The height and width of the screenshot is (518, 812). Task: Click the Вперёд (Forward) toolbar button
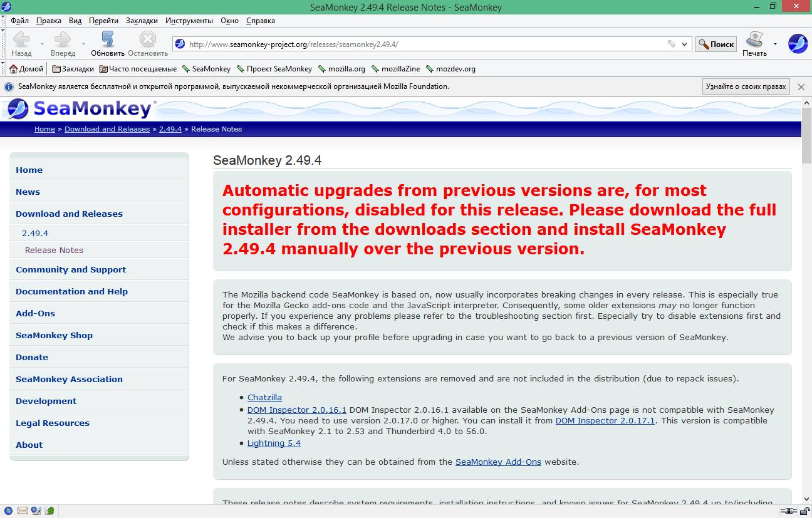click(x=63, y=44)
